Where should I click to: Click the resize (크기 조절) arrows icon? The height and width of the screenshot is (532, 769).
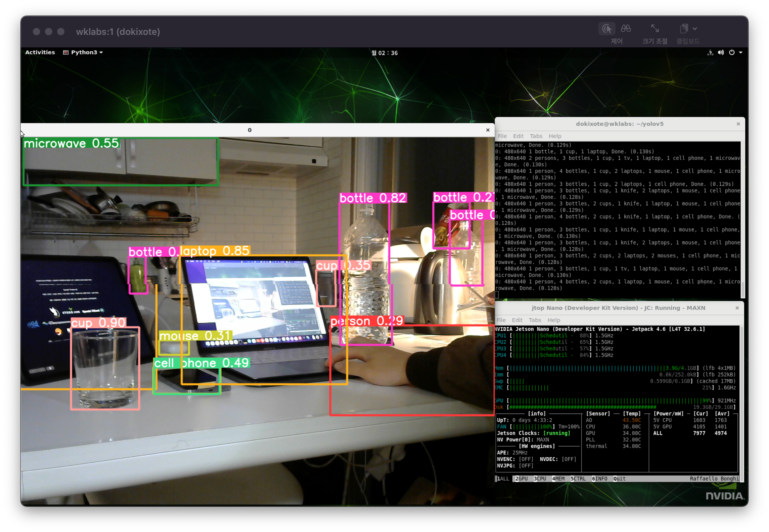(x=655, y=29)
